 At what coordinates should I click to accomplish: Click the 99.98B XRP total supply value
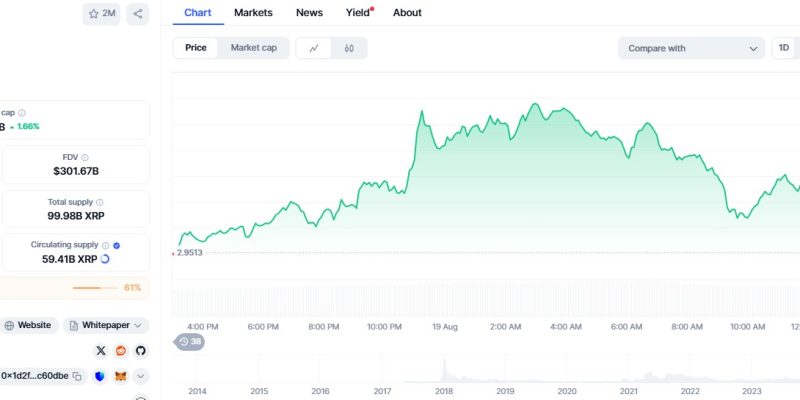(76, 216)
